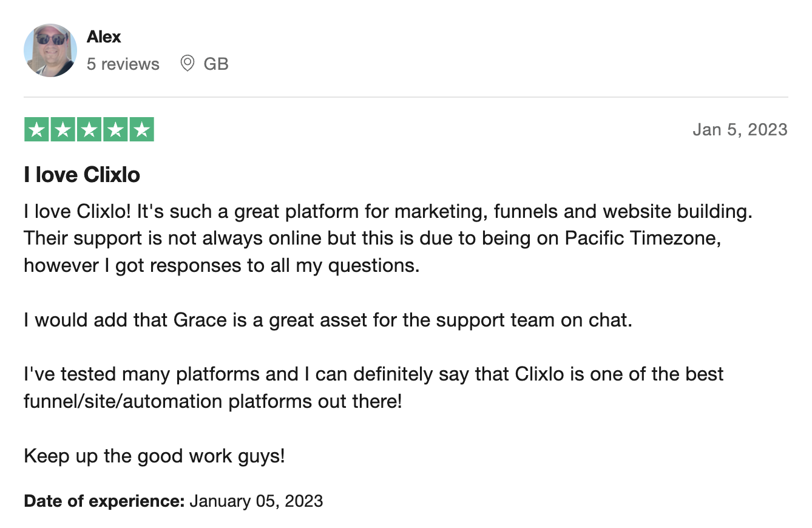
Task: Open Alex's profile avatar photo
Action: [x=50, y=50]
